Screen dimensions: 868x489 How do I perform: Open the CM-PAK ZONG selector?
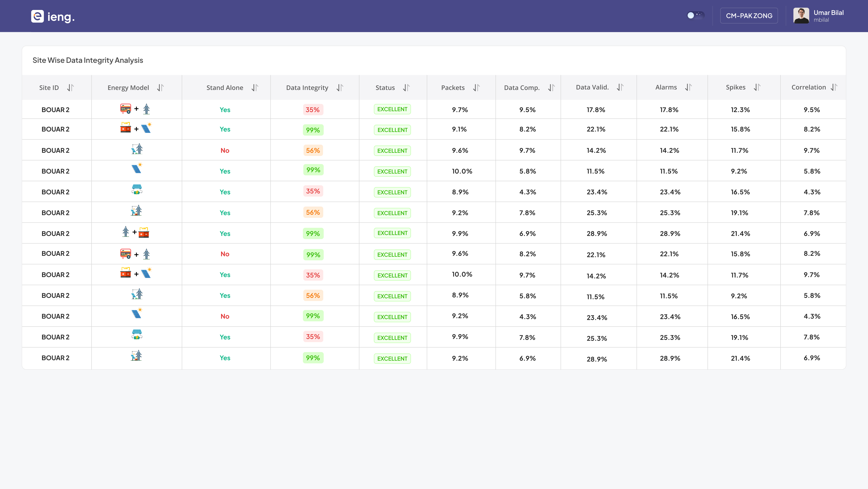point(749,16)
